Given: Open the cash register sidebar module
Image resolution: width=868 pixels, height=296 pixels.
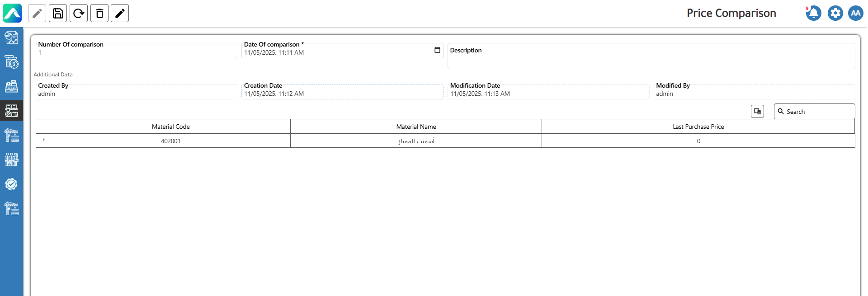Looking at the screenshot, I should (11, 86).
